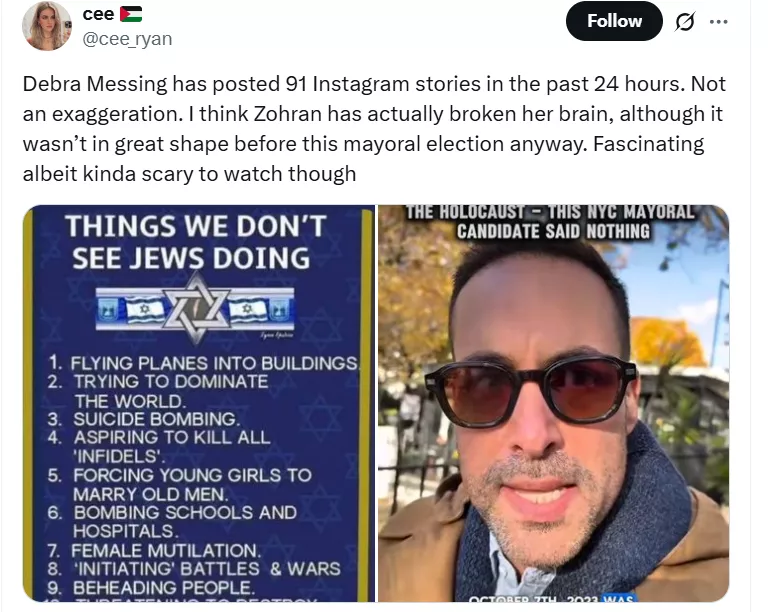Screen dimensions: 768x612
Task: Open the photo of man wearing sunglasses
Action: [553, 403]
